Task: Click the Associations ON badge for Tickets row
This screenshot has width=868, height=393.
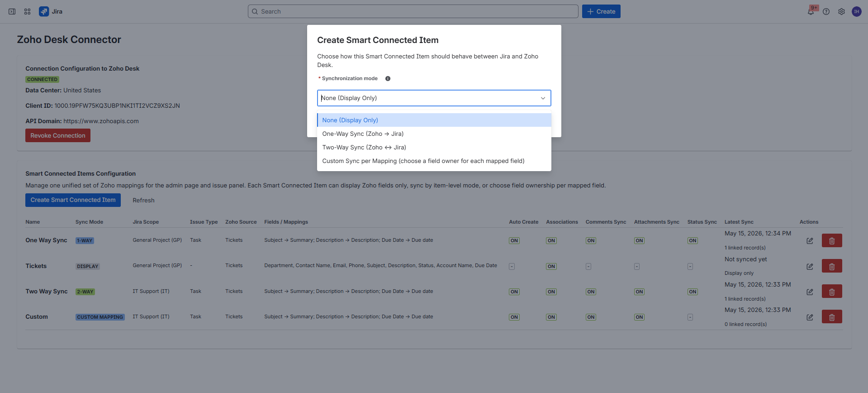Action: (551, 266)
